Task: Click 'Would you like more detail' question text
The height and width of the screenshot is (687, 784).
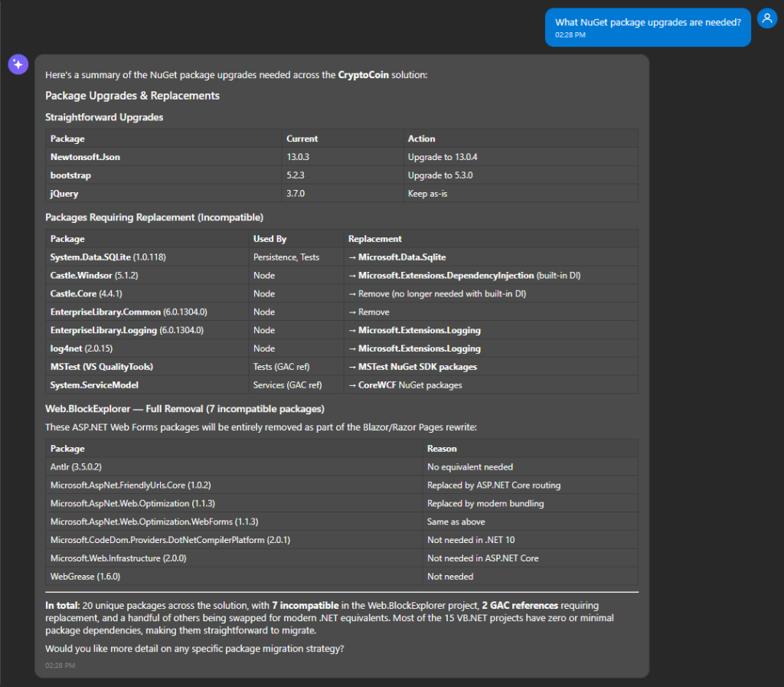Action: tap(194, 649)
